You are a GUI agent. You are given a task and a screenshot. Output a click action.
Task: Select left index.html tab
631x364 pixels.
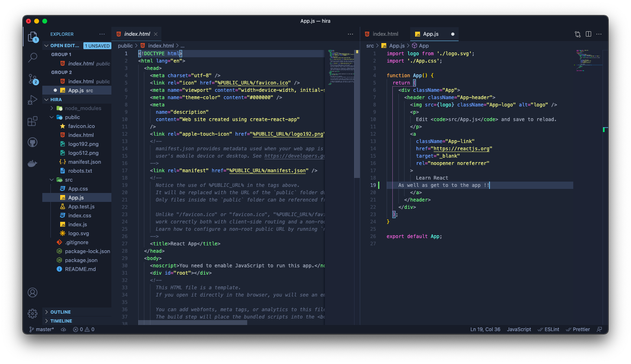(137, 34)
